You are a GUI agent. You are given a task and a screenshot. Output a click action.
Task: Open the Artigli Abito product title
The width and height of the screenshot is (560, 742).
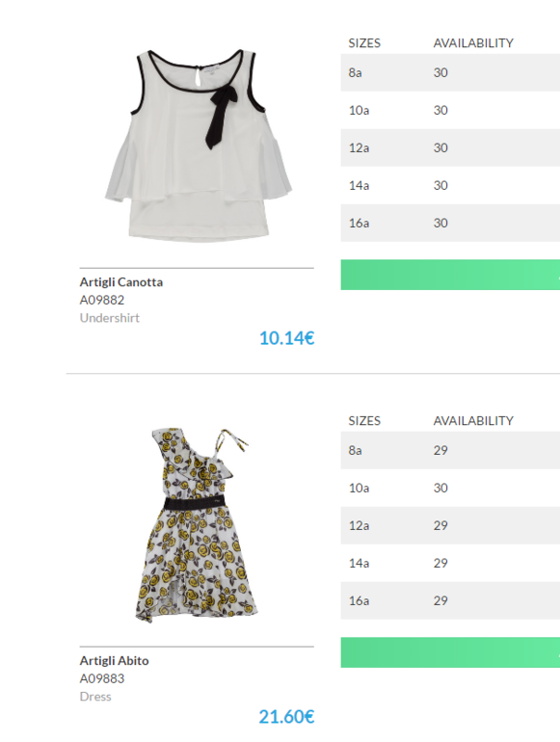tap(114, 661)
